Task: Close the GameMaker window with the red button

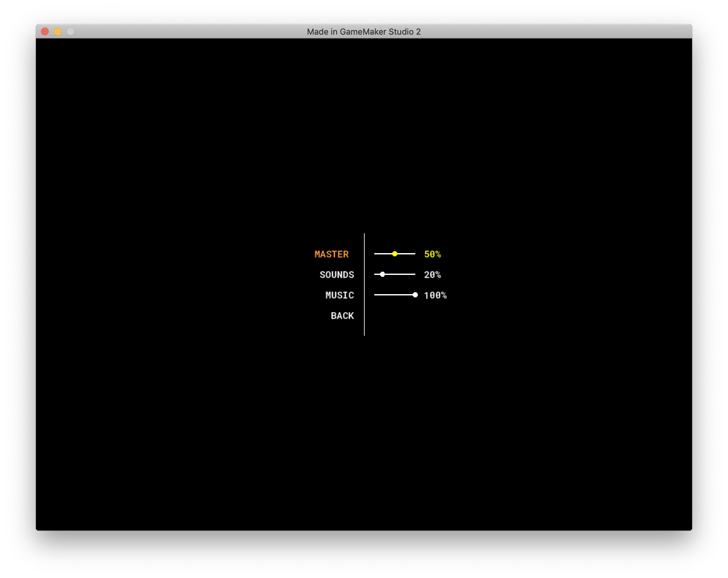Action: 45,32
